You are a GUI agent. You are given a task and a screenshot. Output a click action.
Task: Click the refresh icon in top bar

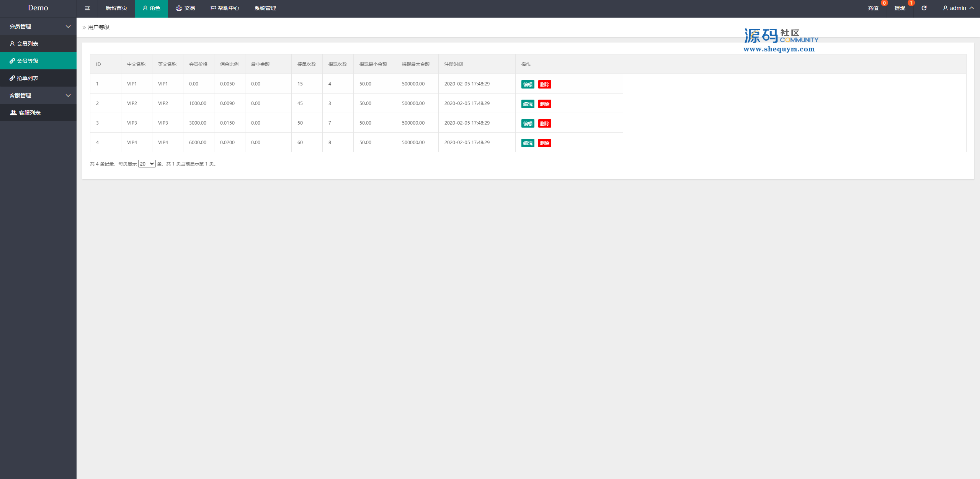924,8
